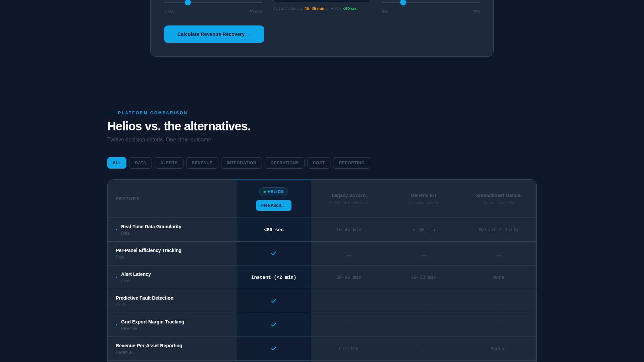Open the REVENUE filter tab
The image size is (644, 362).
202,163
